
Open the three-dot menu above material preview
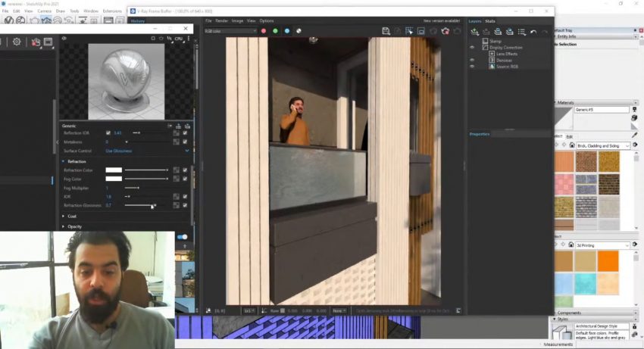189,38
